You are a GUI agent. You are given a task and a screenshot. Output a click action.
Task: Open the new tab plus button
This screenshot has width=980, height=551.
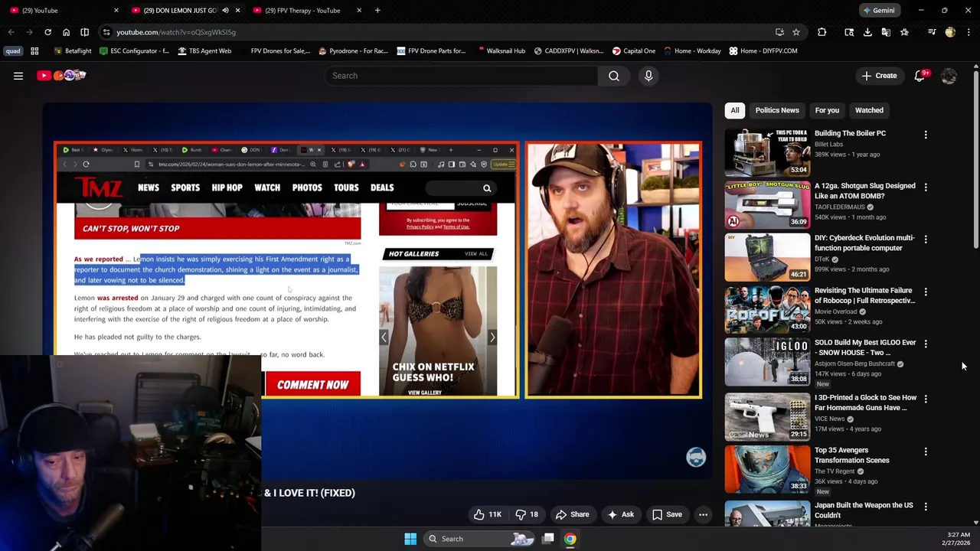377,10
